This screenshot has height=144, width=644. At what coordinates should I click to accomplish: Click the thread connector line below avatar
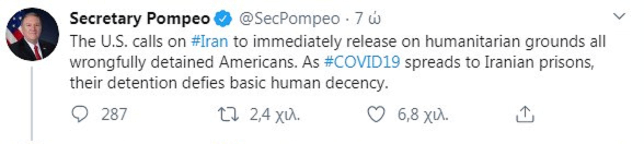click(x=32, y=104)
